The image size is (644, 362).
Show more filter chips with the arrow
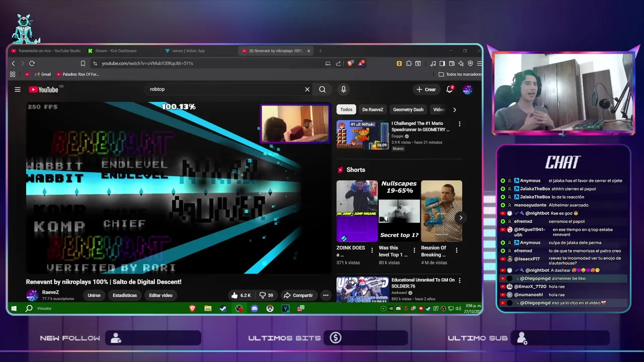[x=454, y=110]
